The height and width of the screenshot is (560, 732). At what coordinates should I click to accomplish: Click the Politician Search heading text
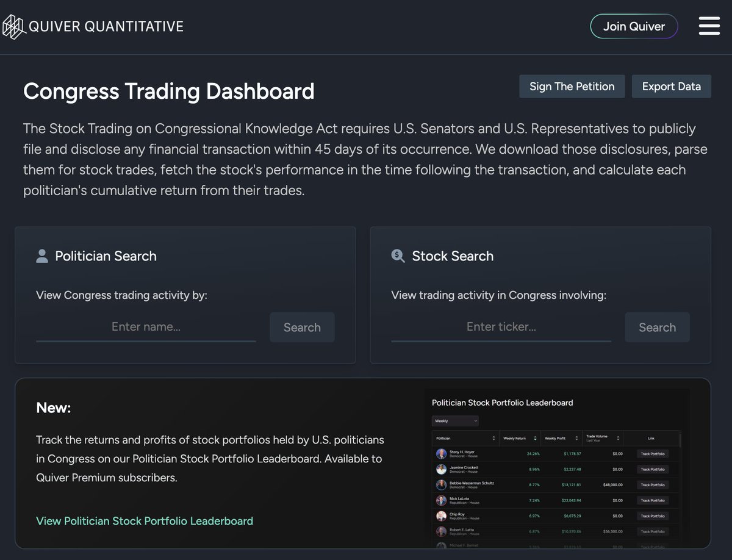click(106, 256)
